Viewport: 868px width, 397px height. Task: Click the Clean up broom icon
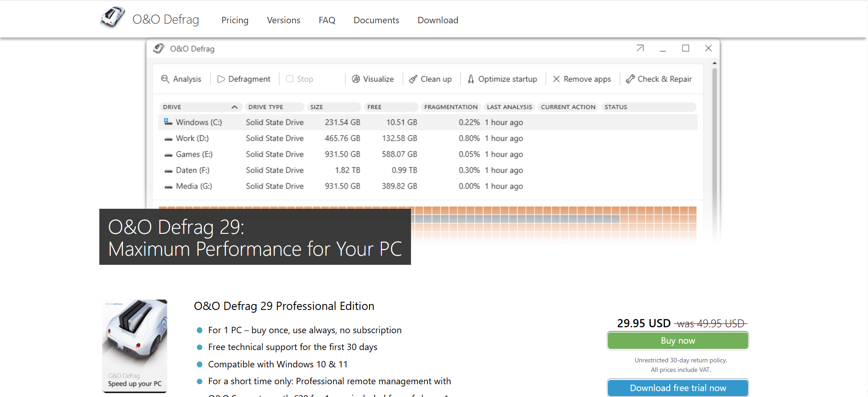(x=413, y=79)
